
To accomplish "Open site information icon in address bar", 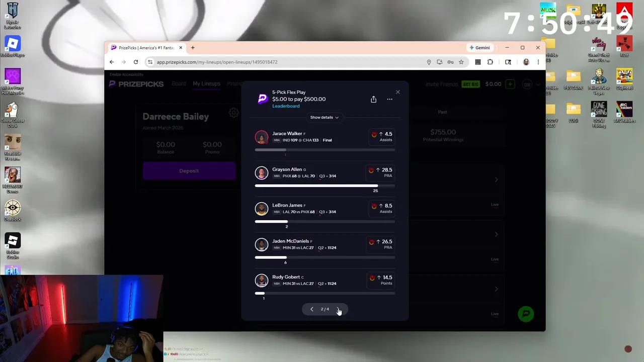I will [149, 62].
